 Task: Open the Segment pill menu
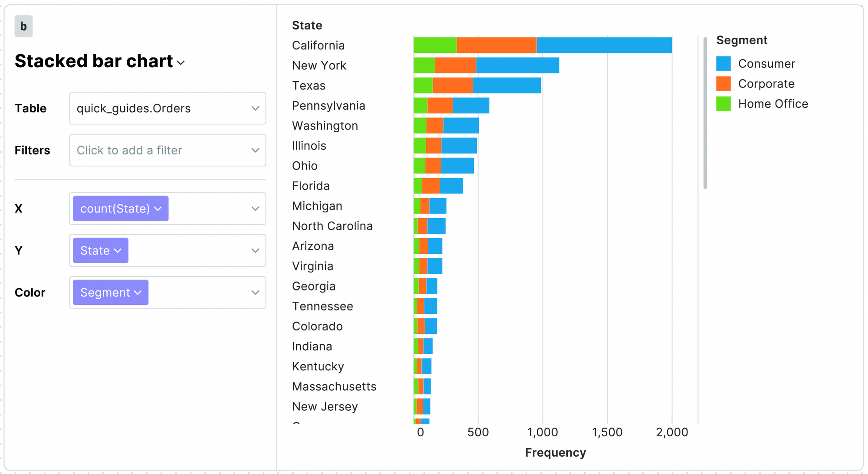[x=110, y=293]
